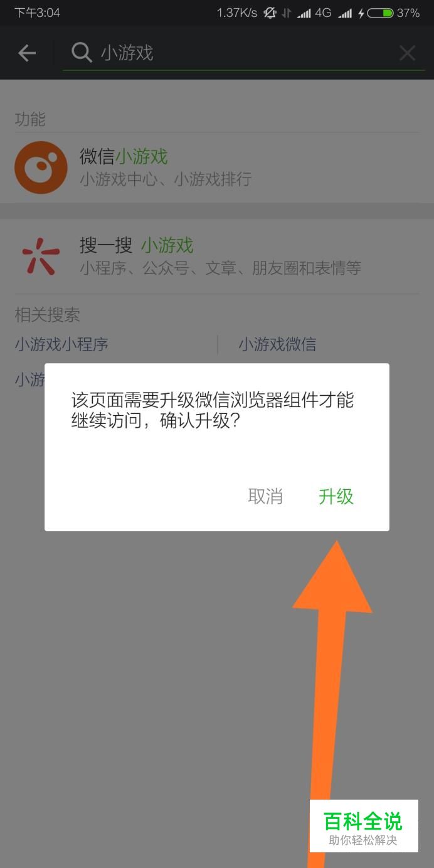The height and width of the screenshot is (868, 434).
Task: Open the orange 微信小游戏 icon
Action: point(41,167)
